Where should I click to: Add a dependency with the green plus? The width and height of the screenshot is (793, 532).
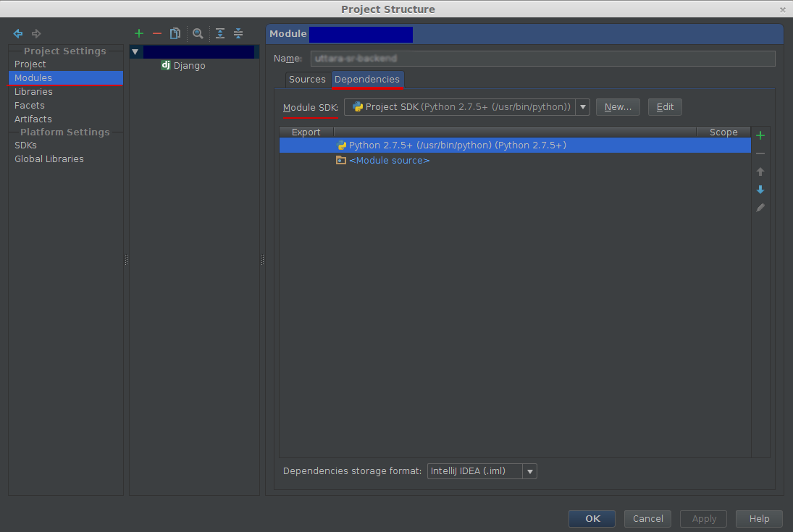click(760, 135)
